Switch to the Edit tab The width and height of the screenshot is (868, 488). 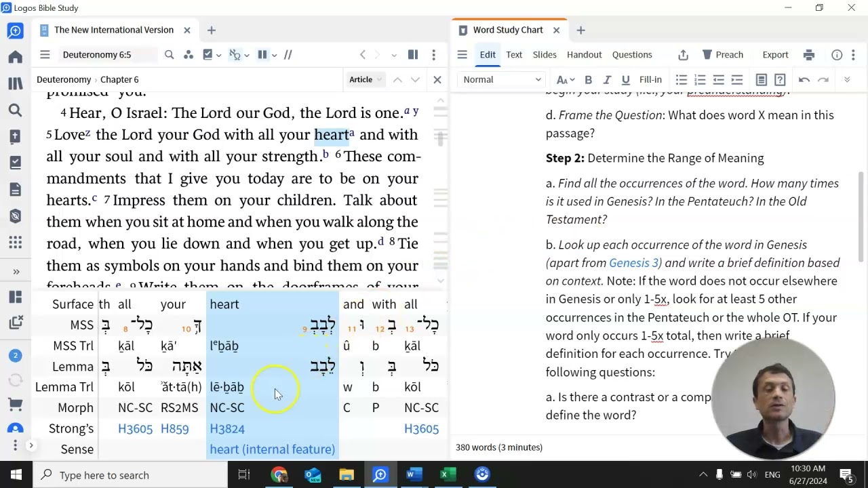[x=488, y=55]
